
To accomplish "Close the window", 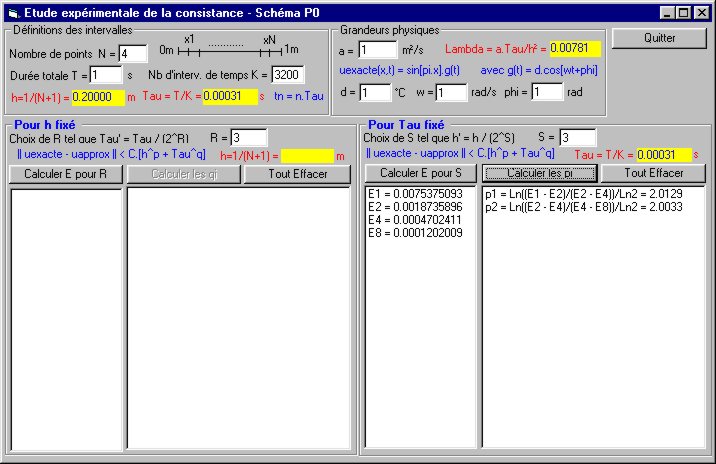I will (701, 13).
